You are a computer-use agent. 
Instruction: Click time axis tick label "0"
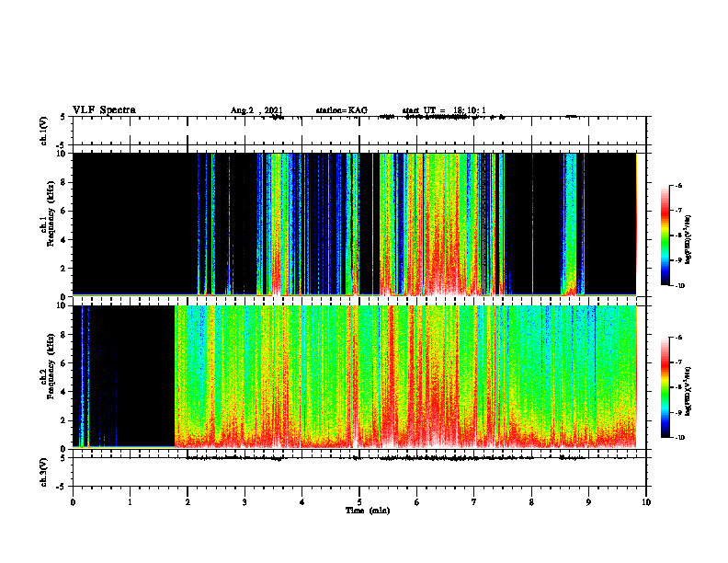(x=73, y=502)
